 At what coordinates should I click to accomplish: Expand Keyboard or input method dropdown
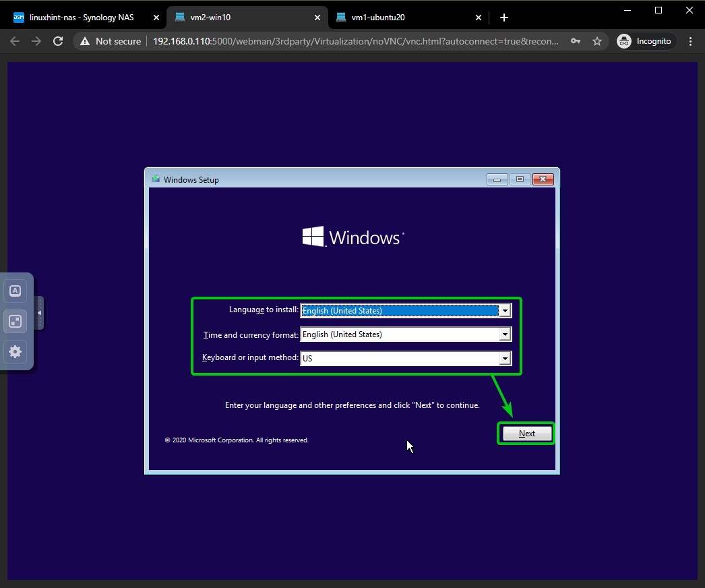504,359
